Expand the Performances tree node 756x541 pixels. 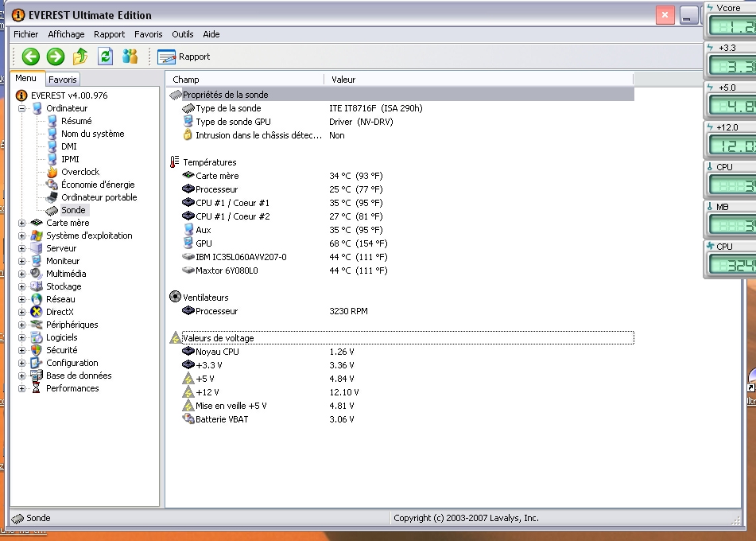(22, 388)
